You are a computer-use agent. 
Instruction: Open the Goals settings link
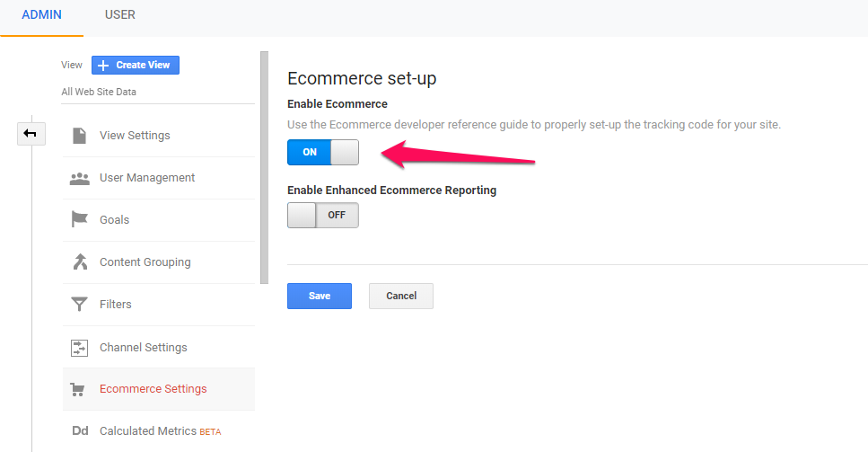(115, 220)
